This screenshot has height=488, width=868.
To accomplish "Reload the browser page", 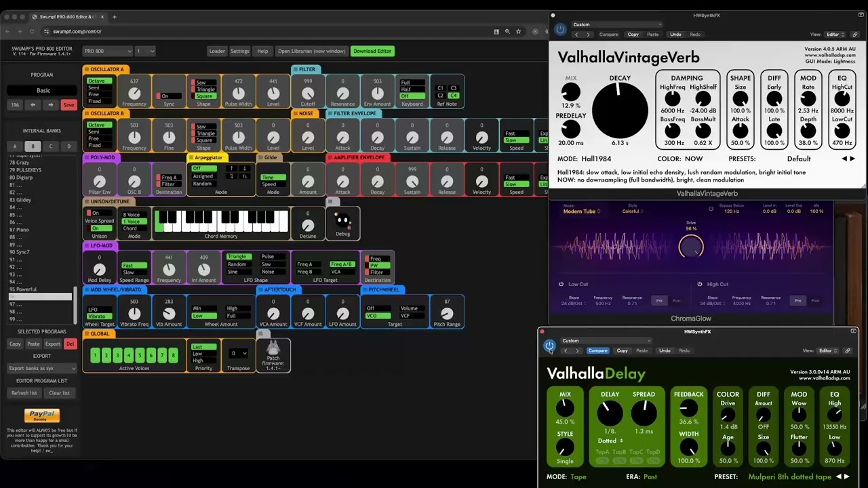I will coord(31,31).
